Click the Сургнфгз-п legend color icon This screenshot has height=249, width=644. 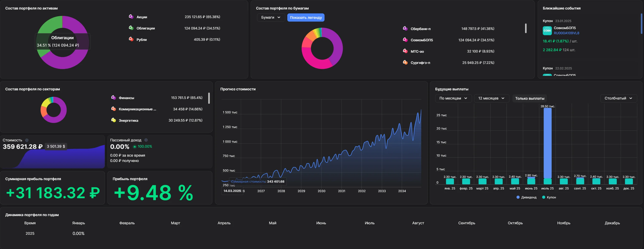pyautogui.click(x=405, y=62)
